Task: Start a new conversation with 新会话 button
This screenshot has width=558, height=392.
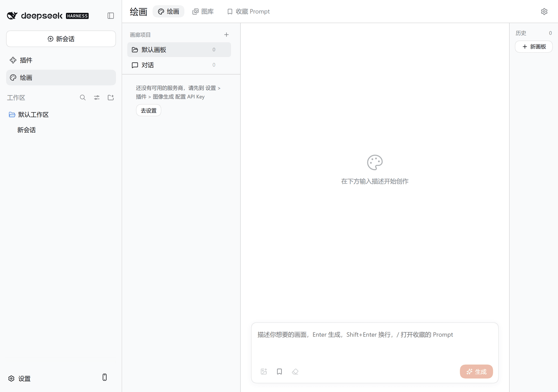Action: coord(61,39)
